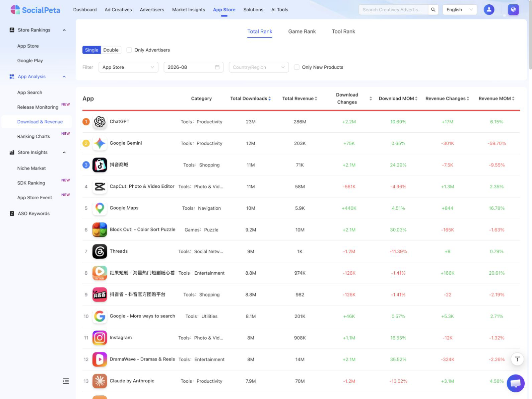Switch to the Tool Rank tab
Viewport: 532px width, 399px height.
pos(343,32)
